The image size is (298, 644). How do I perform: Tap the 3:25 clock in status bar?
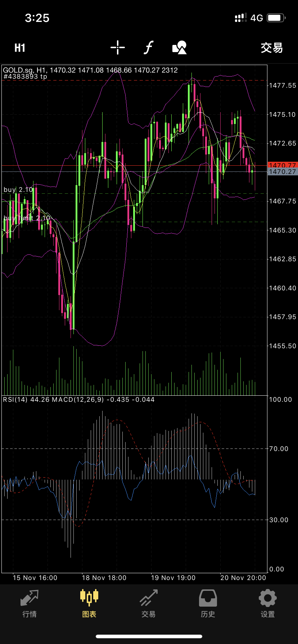37,18
